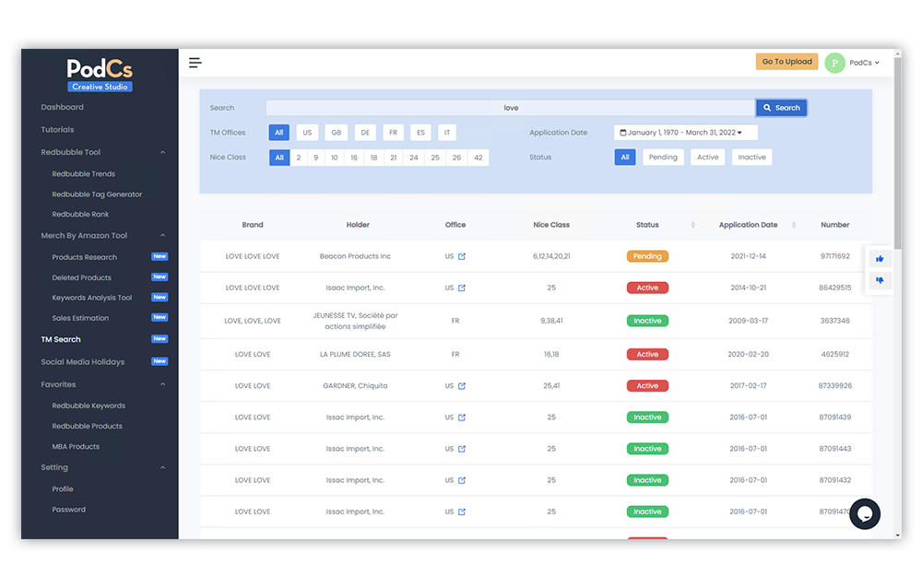Filter TM Offices by US
This screenshot has height=588, width=922.
(307, 133)
